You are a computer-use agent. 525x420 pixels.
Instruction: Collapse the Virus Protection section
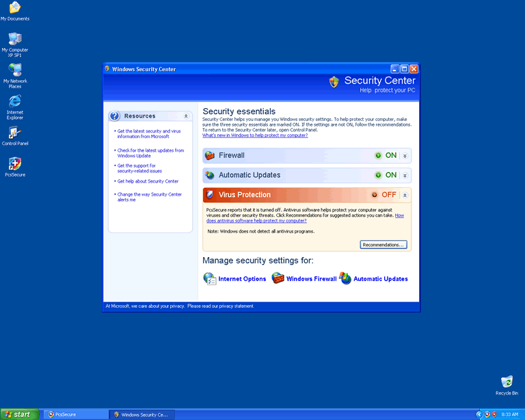(405, 195)
